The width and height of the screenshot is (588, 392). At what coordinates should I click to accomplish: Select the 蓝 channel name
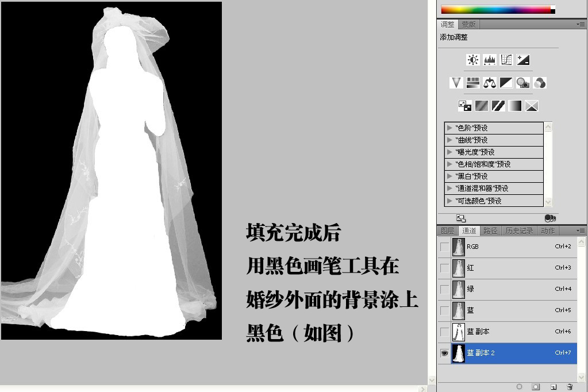[x=470, y=310]
